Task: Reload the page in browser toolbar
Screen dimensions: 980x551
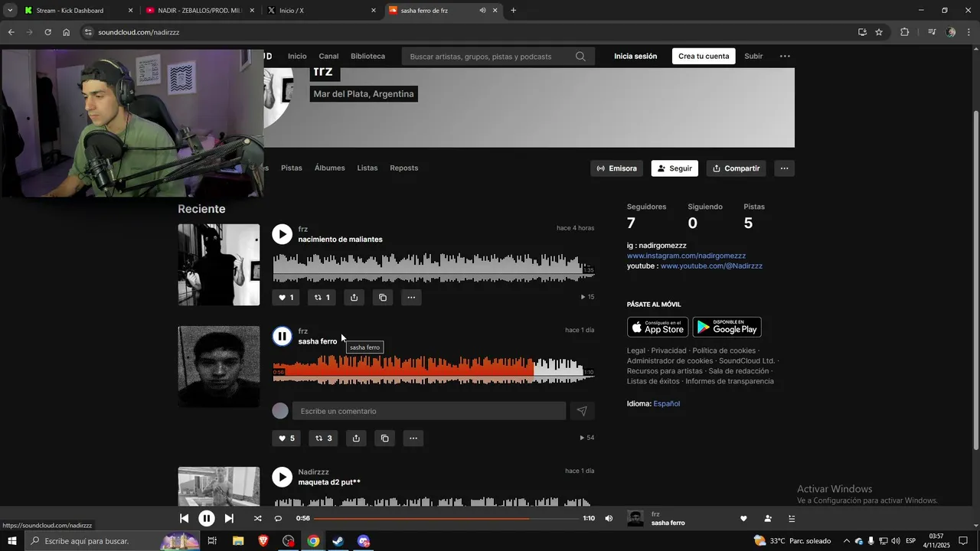Action: tap(47, 32)
